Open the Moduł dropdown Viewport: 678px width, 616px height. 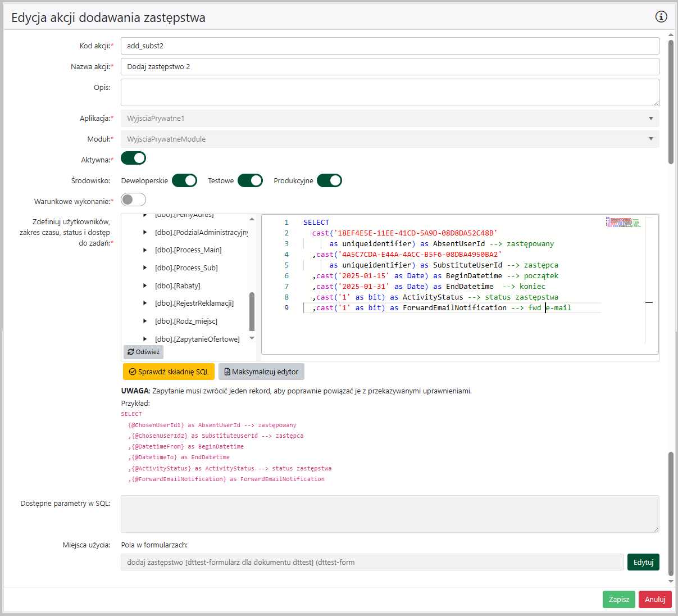389,139
